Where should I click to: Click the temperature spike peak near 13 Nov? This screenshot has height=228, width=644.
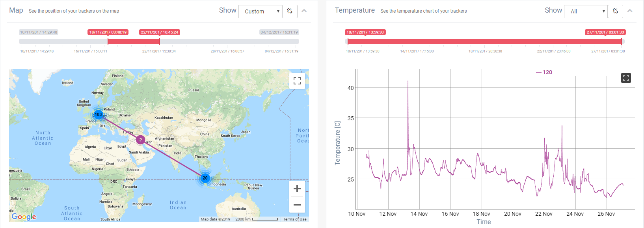pos(408,82)
